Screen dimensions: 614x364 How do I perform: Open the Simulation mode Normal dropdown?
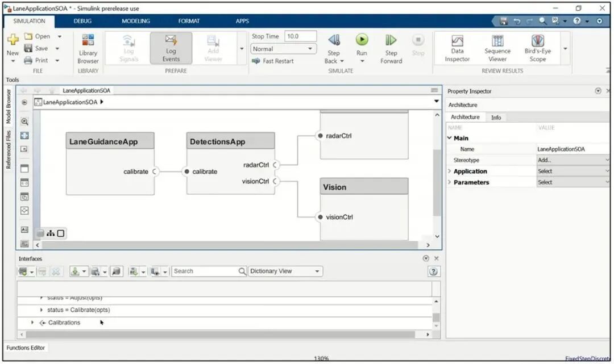coord(283,49)
